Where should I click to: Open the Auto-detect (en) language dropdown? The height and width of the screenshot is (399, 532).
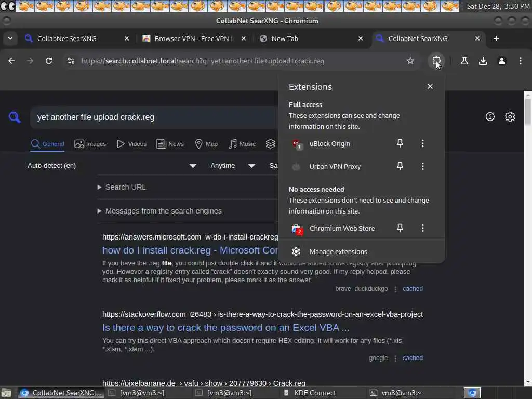[x=112, y=166]
